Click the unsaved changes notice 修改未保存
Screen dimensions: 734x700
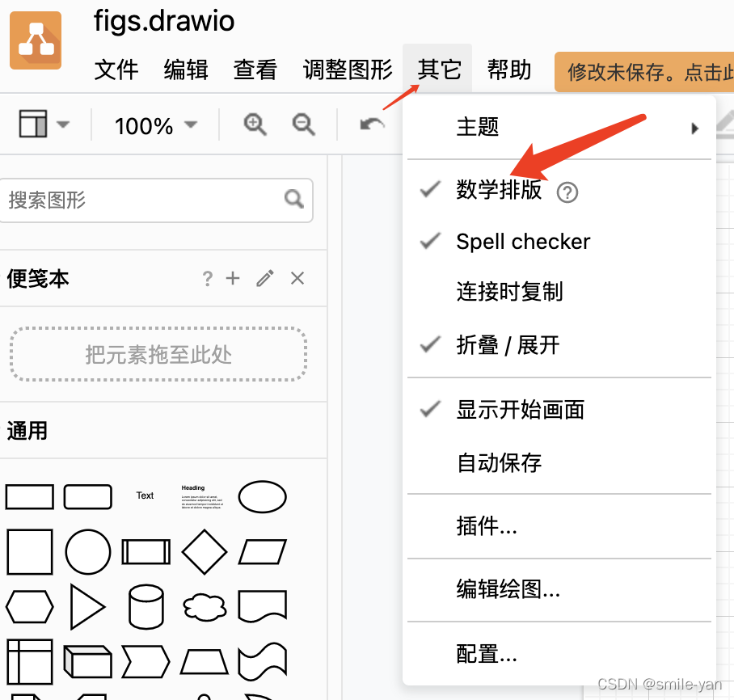(644, 72)
